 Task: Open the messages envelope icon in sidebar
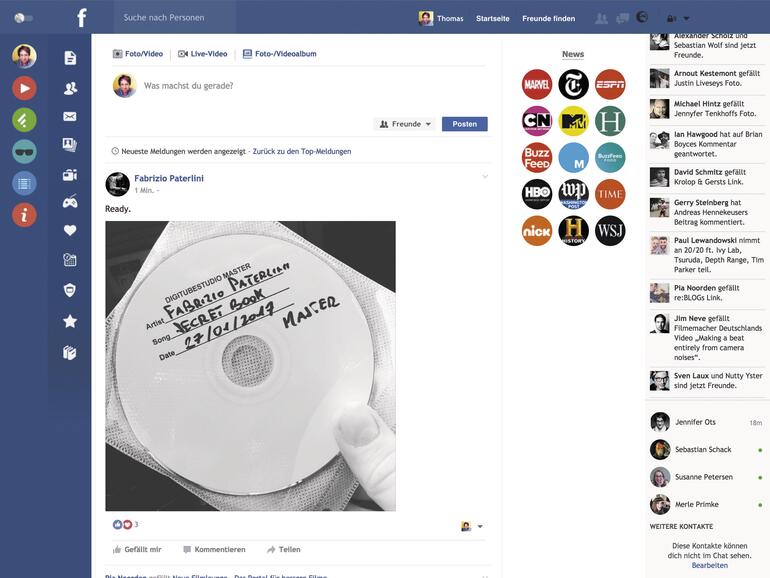70,116
